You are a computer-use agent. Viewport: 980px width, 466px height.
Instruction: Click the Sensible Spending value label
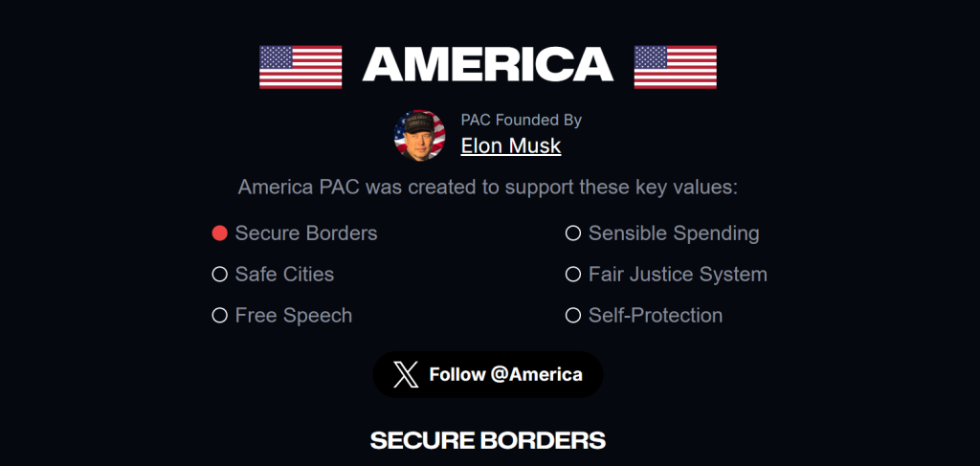point(674,233)
